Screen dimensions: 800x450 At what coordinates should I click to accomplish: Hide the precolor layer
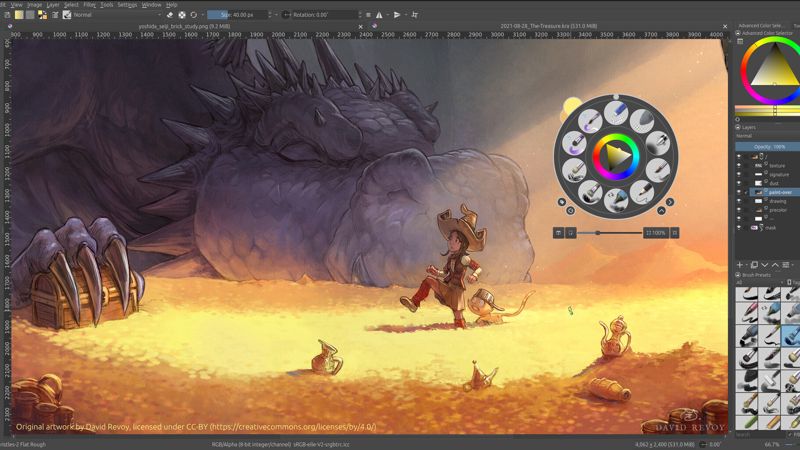[739, 210]
